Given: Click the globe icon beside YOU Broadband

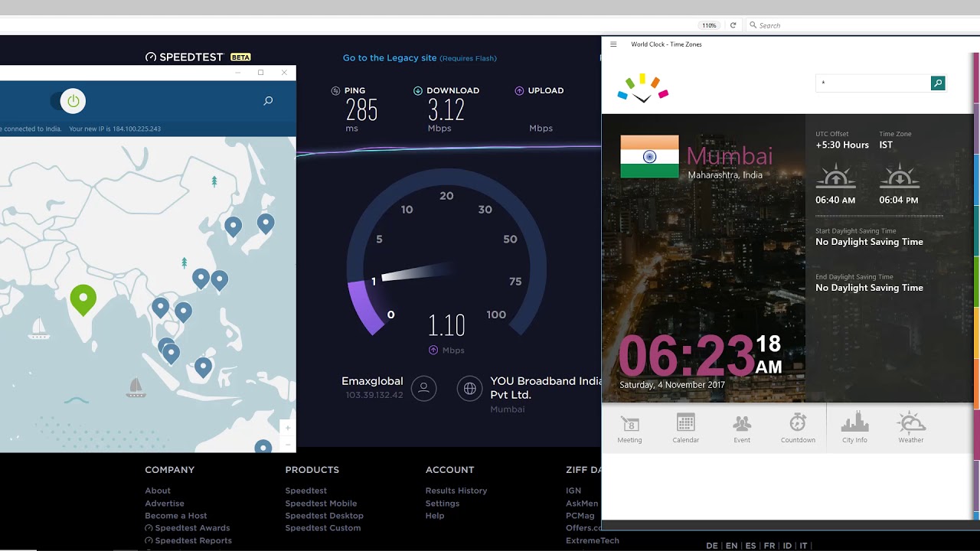Looking at the screenshot, I should coord(469,388).
